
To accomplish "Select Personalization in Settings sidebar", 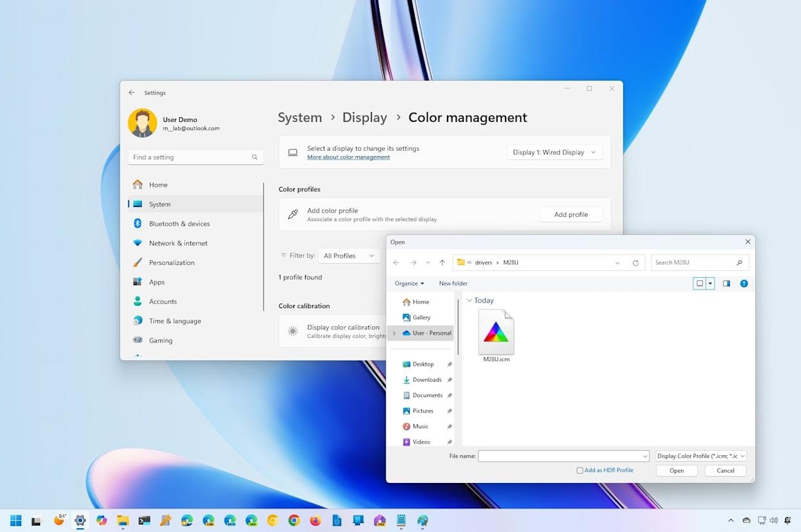I will click(172, 262).
